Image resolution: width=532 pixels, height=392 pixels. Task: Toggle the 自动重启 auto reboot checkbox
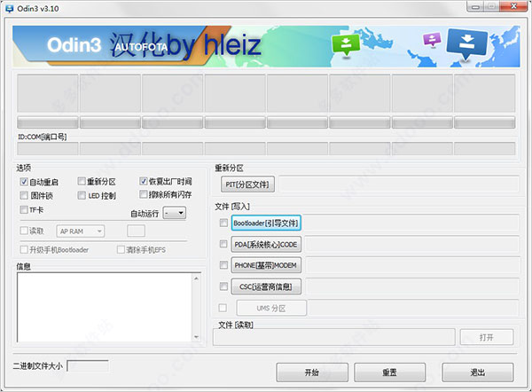24,182
